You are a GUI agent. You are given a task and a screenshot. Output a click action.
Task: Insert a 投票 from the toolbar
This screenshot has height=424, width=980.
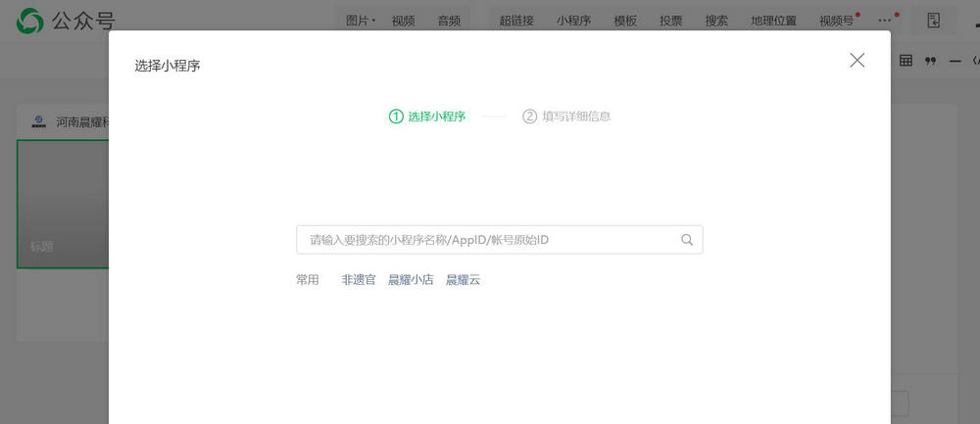point(670,21)
